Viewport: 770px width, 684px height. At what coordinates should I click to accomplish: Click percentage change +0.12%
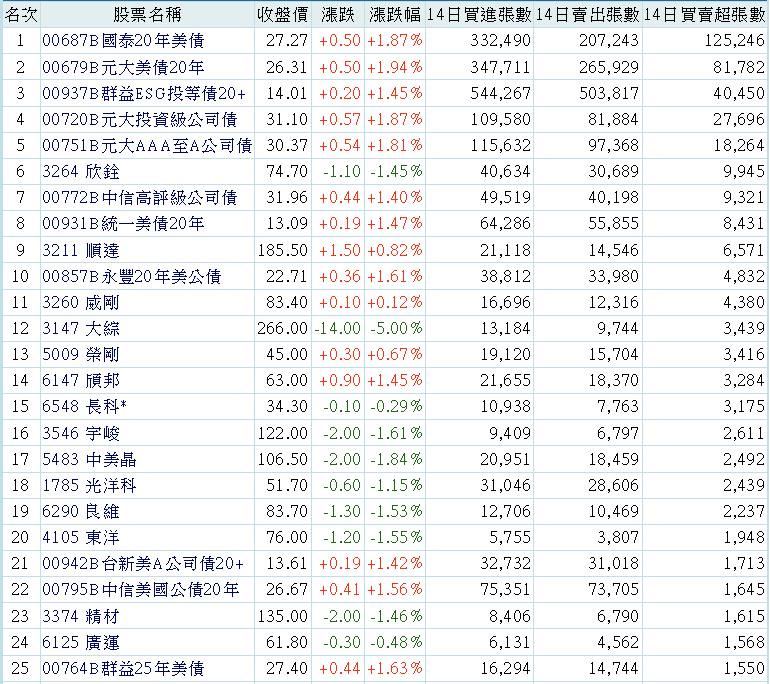[x=395, y=302]
